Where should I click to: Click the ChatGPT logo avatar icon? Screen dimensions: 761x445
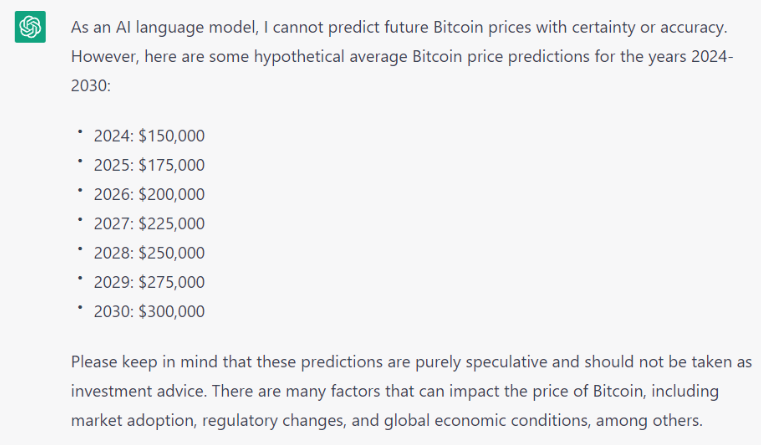(x=30, y=28)
